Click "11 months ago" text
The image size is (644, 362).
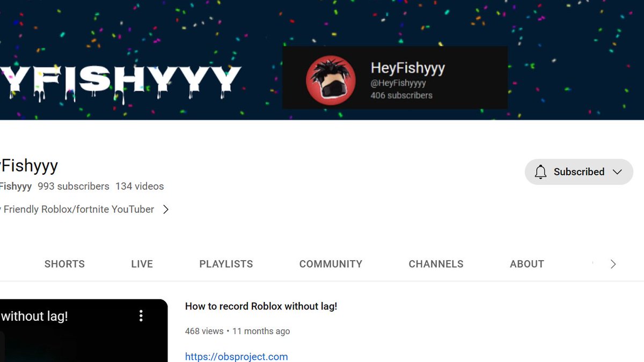point(261,331)
